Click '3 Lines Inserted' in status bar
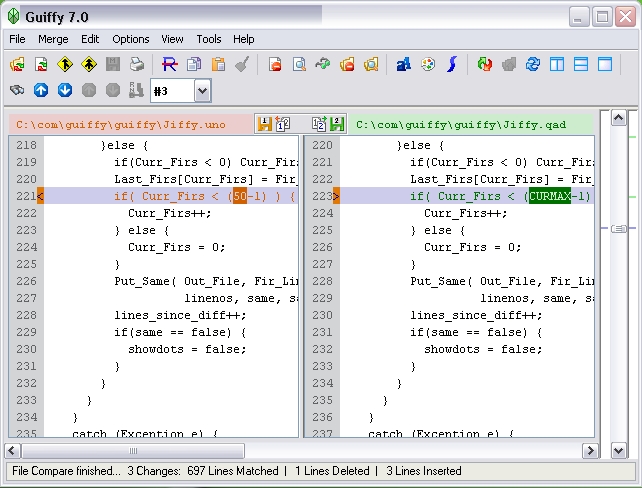The width and height of the screenshot is (642, 488). coord(424,471)
